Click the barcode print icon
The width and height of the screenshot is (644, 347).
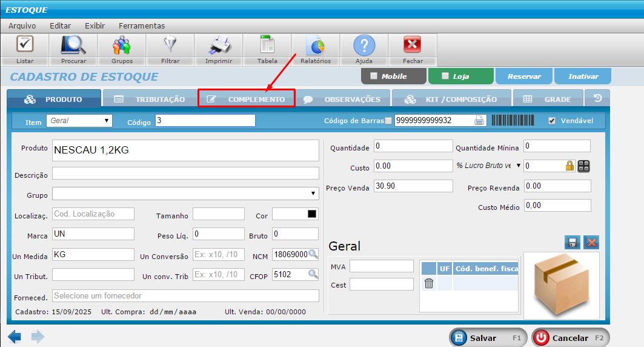click(x=479, y=121)
